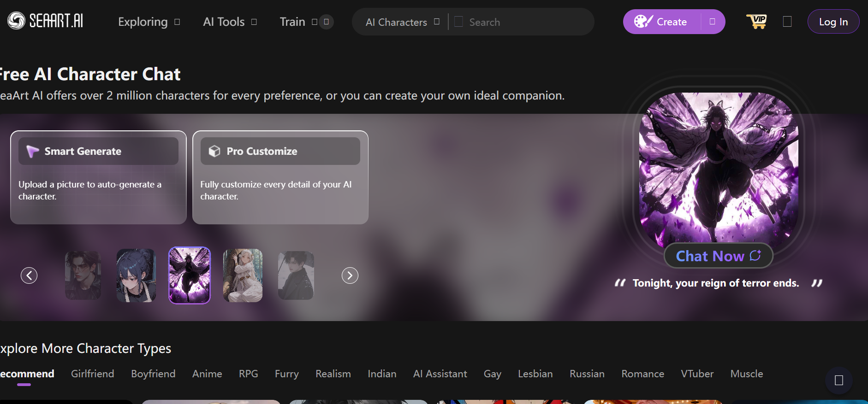The image size is (868, 404).
Task: Click the Smart Generate cursor icon
Action: (32, 151)
